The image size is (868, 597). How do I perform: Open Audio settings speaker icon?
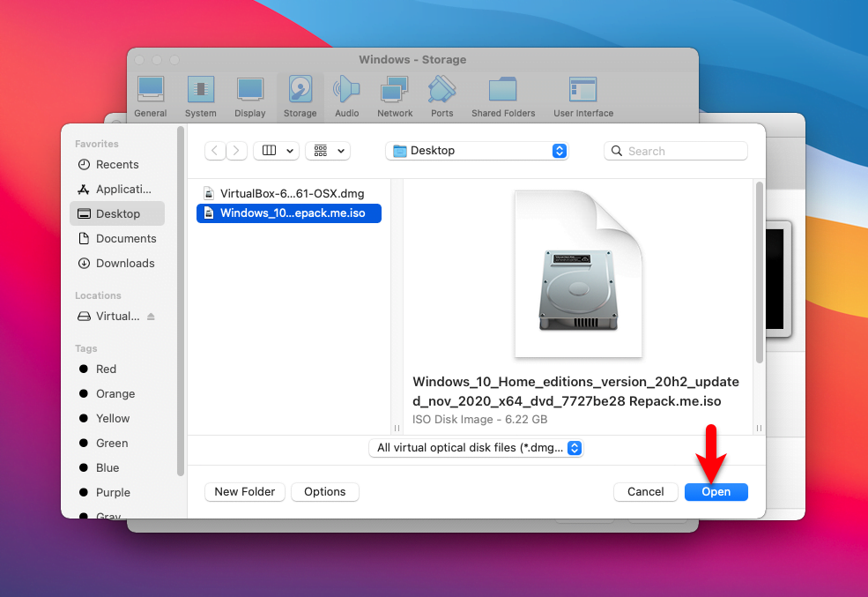point(346,97)
